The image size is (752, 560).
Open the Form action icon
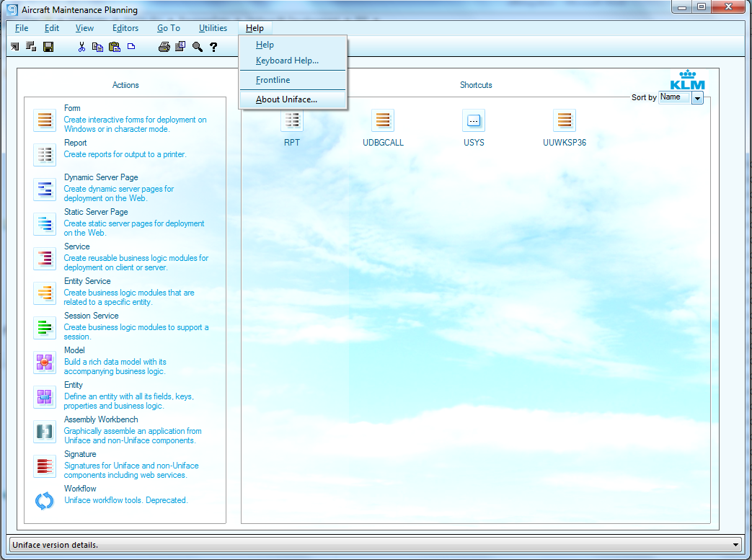(45, 120)
